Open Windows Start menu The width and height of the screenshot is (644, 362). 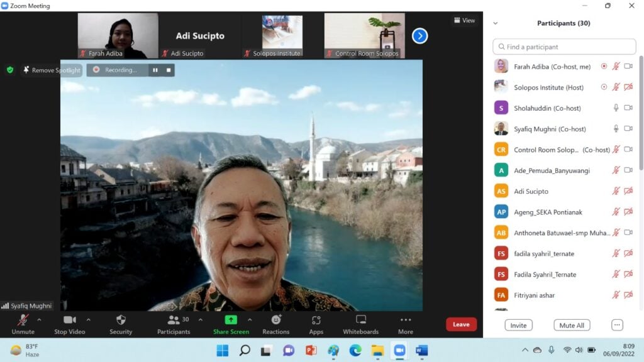[222, 351]
